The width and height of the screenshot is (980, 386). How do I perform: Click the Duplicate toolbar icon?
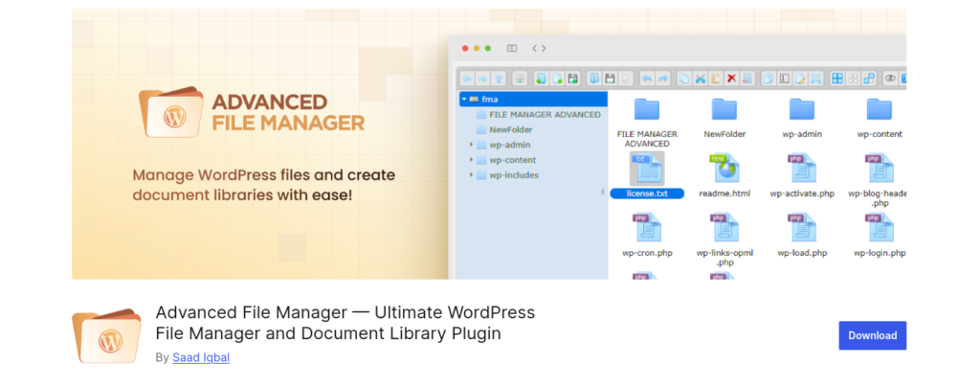point(768,79)
